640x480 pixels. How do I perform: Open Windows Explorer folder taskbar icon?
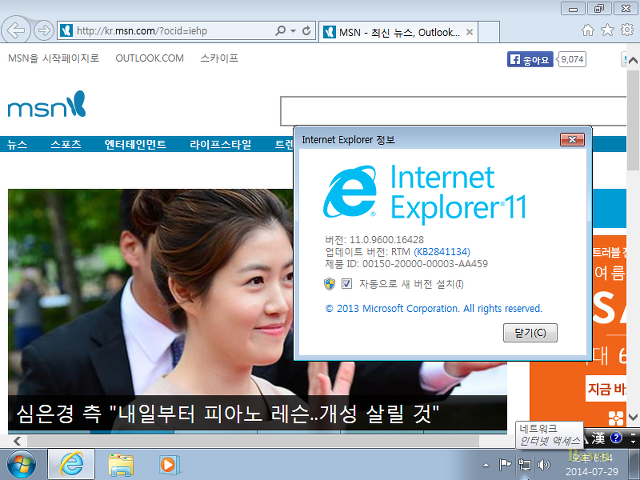121,465
